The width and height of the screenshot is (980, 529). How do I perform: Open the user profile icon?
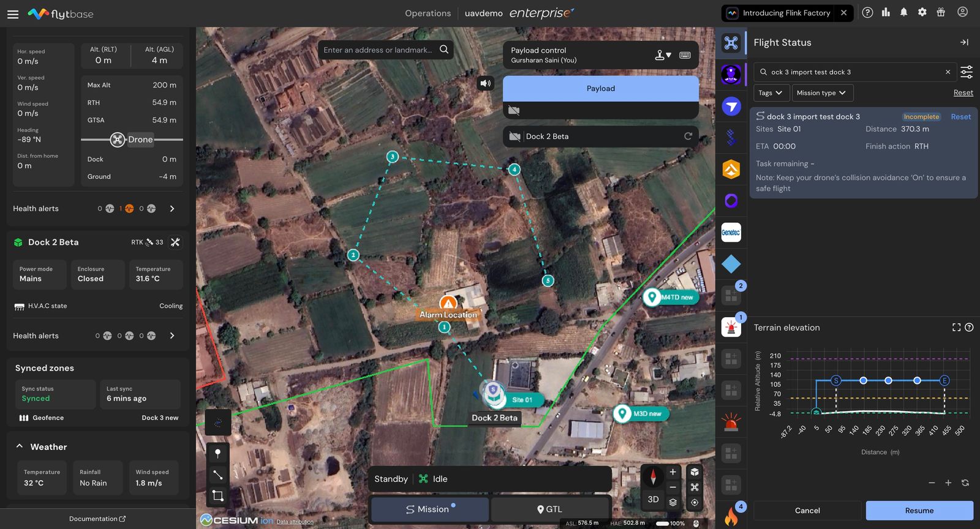(x=962, y=12)
